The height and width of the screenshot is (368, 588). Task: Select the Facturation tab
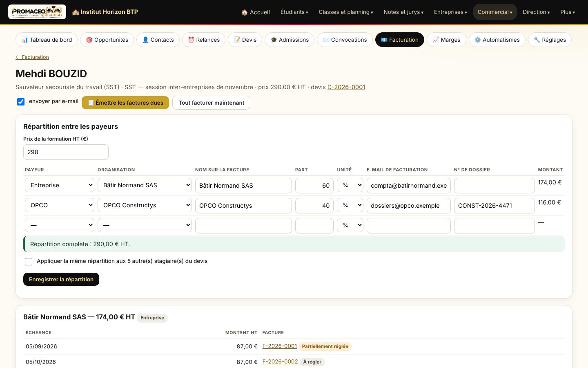(400, 40)
